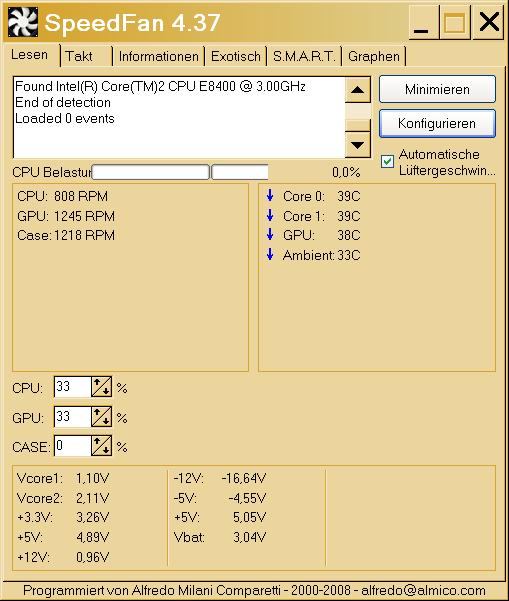Click the 'GPU: 1245 RPM' fan reading

tap(66, 216)
